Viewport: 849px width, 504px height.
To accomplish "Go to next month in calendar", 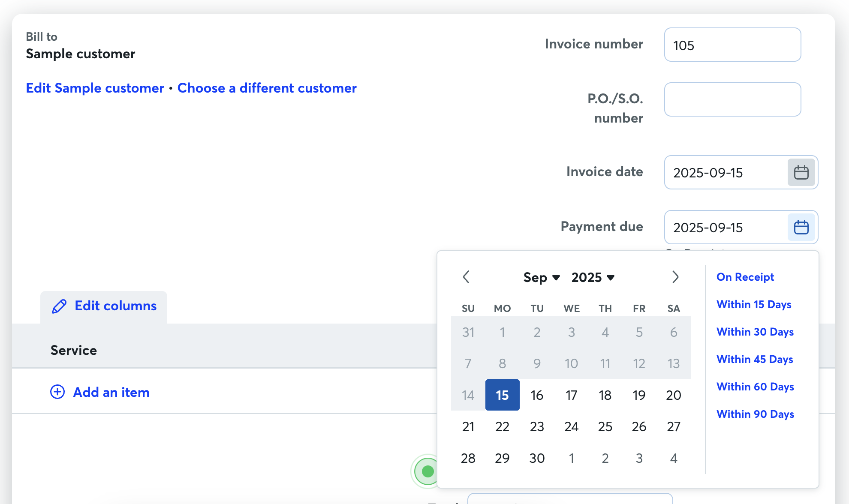I will point(675,277).
